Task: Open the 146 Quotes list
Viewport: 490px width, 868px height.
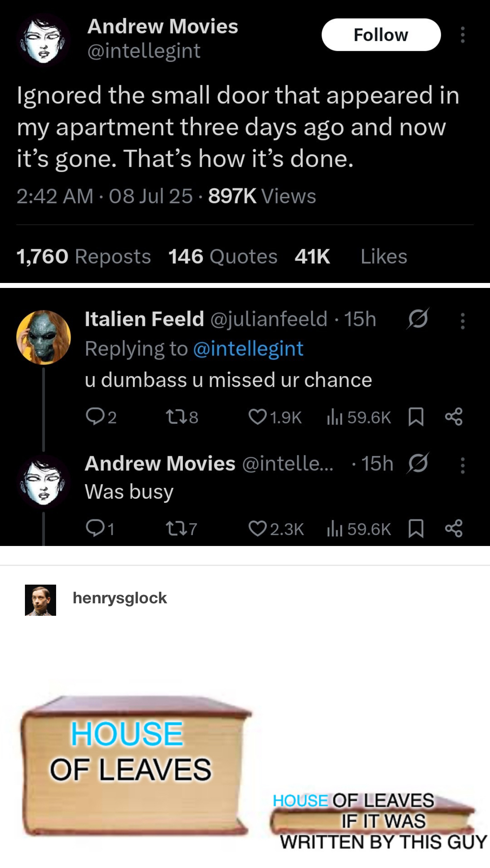Action: click(x=223, y=256)
